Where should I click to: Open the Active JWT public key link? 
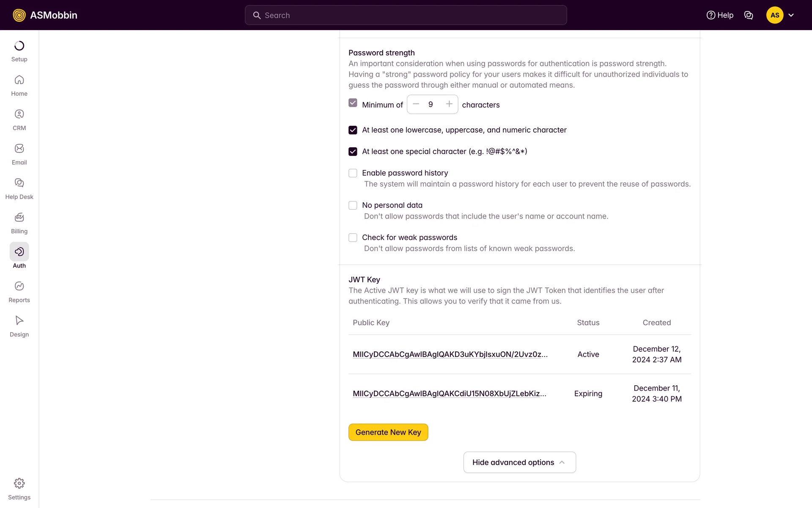coord(450,354)
